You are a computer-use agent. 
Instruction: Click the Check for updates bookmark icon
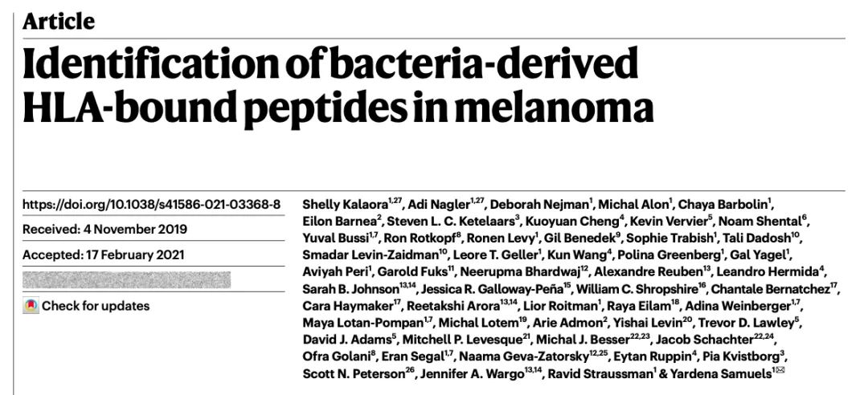31,306
